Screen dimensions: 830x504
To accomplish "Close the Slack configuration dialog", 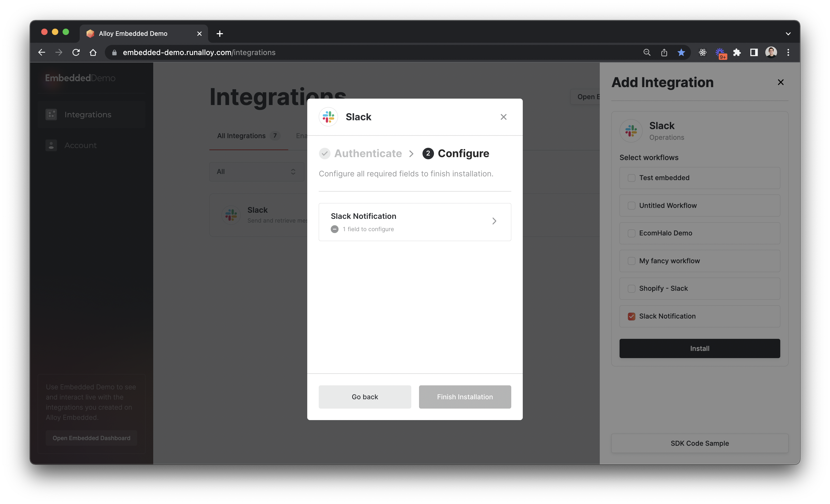I will pos(503,117).
